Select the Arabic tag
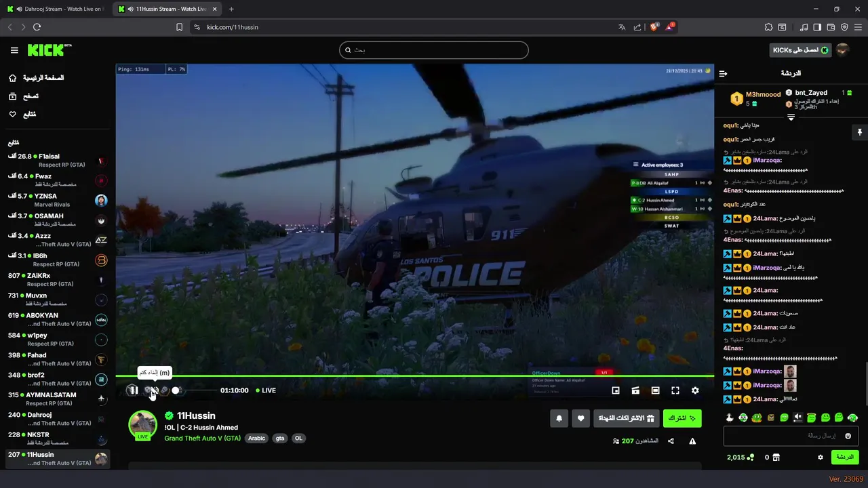The height and width of the screenshot is (488, 868). coord(256,439)
